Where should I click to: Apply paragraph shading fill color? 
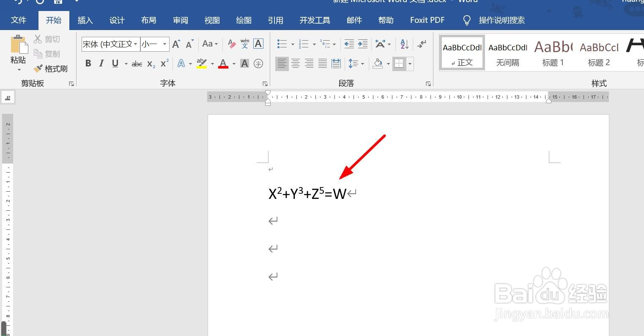[378, 63]
